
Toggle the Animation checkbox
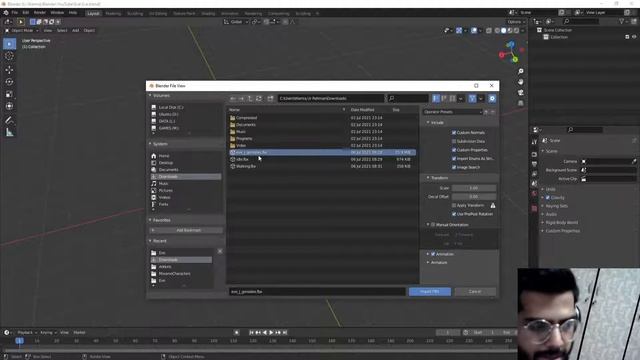[x=433, y=254]
